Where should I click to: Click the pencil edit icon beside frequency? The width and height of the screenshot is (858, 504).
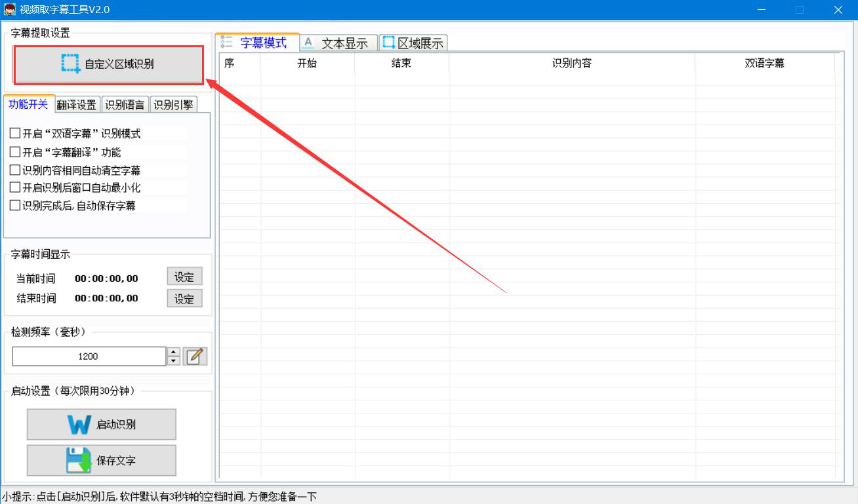[x=195, y=357]
